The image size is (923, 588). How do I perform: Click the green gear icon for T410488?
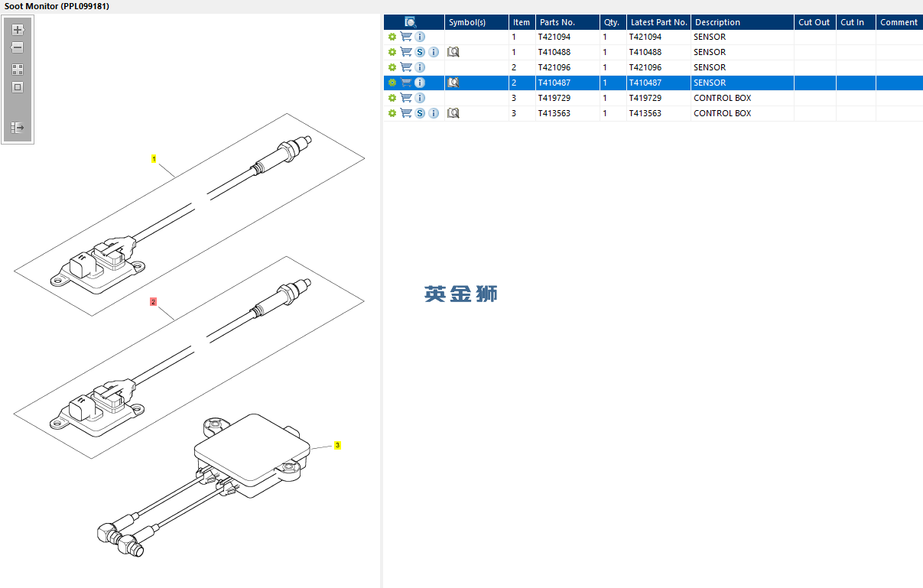point(392,52)
